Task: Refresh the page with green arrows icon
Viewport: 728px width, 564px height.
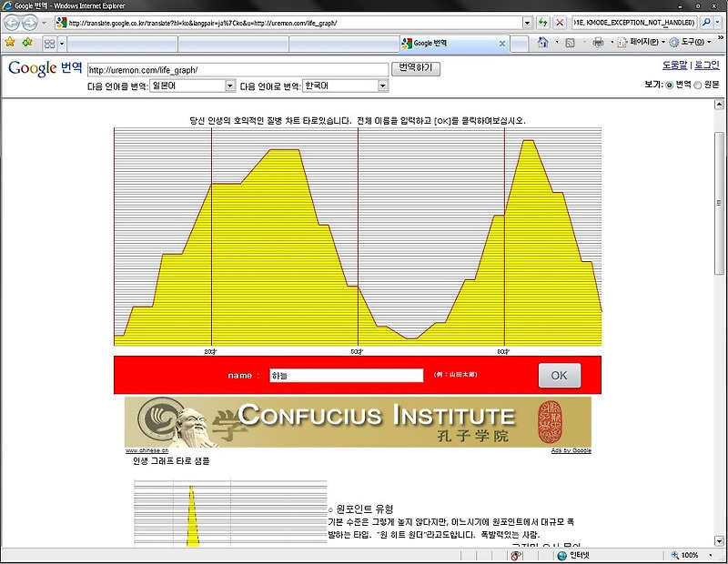Action: pyautogui.click(x=542, y=22)
